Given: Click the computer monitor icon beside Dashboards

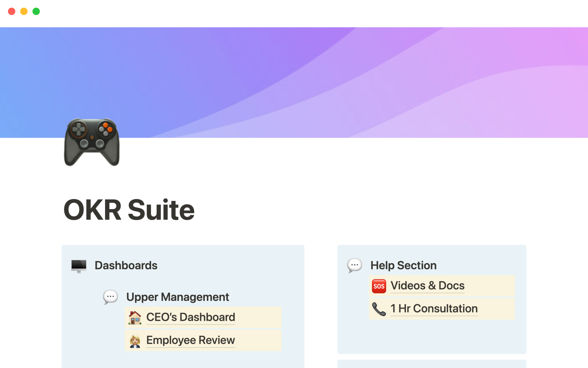Looking at the screenshot, I should (x=79, y=266).
